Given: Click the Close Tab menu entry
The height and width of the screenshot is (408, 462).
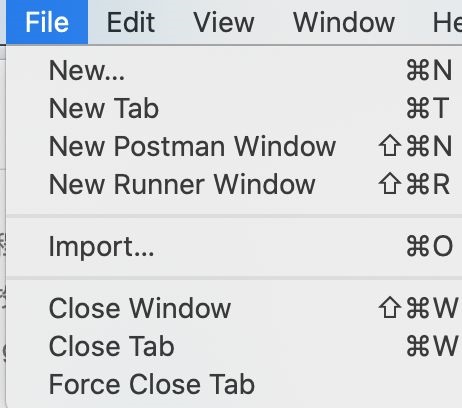Looking at the screenshot, I should coord(234,346).
